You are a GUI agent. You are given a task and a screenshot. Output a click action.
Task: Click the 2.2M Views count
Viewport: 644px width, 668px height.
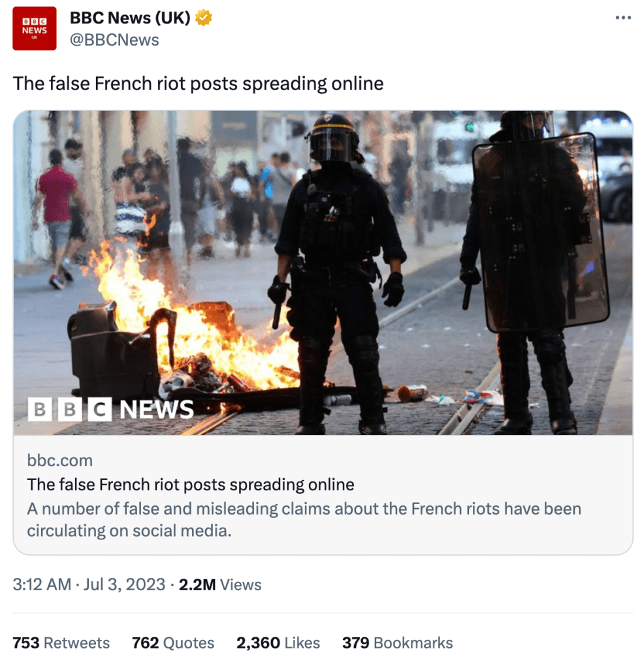(220, 584)
